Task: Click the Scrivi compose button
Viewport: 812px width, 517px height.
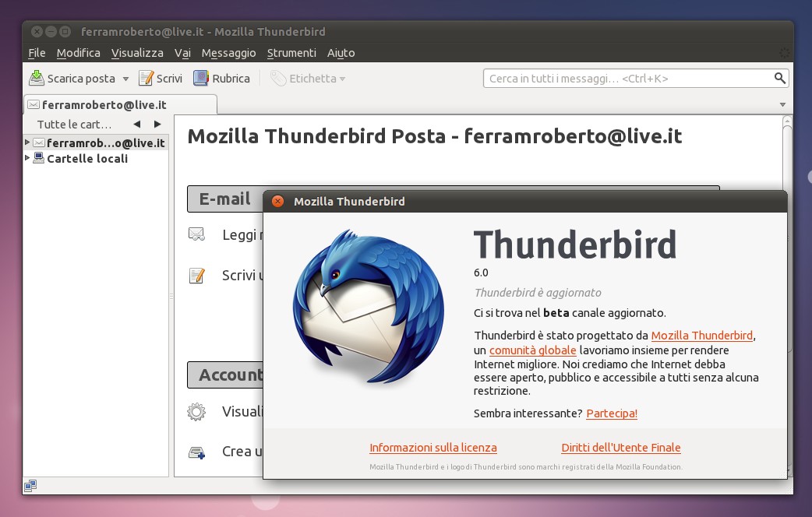Action: coord(161,78)
